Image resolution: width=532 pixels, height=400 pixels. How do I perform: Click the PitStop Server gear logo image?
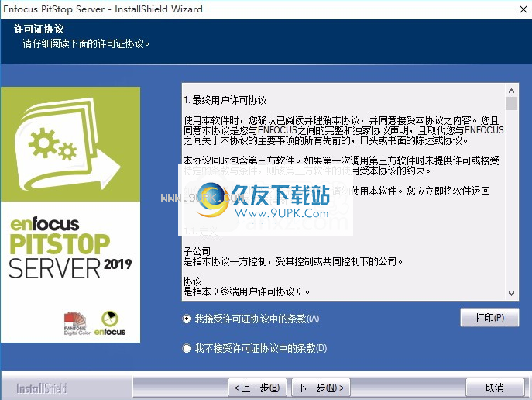[70, 144]
